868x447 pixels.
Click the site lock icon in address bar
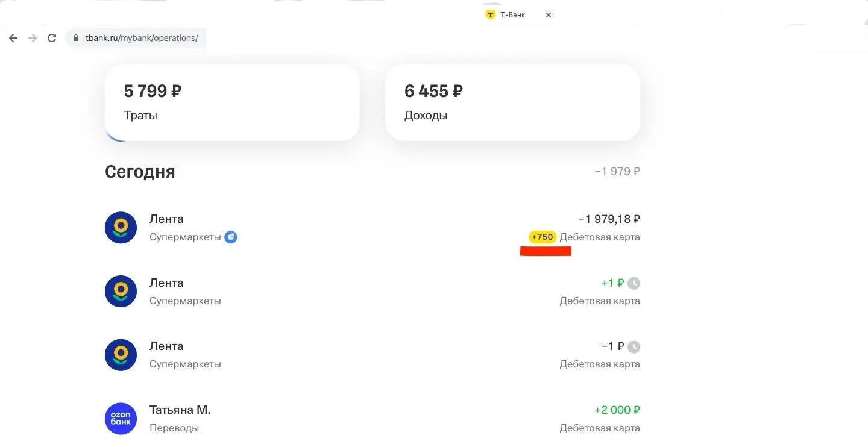click(x=76, y=38)
